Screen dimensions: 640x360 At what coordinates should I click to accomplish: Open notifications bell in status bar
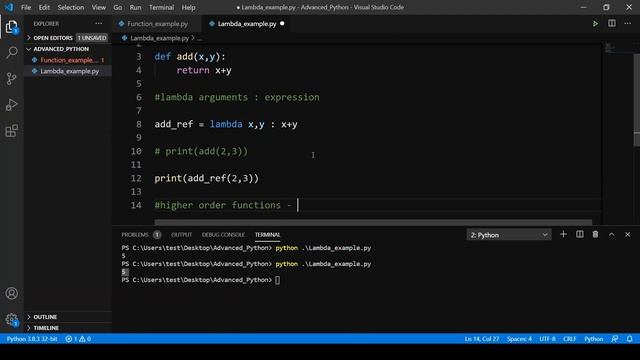629,339
